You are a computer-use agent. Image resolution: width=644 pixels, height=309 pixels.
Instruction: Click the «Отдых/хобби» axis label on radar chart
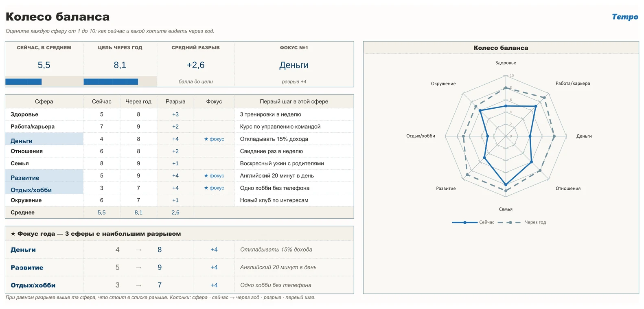click(x=421, y=136)
